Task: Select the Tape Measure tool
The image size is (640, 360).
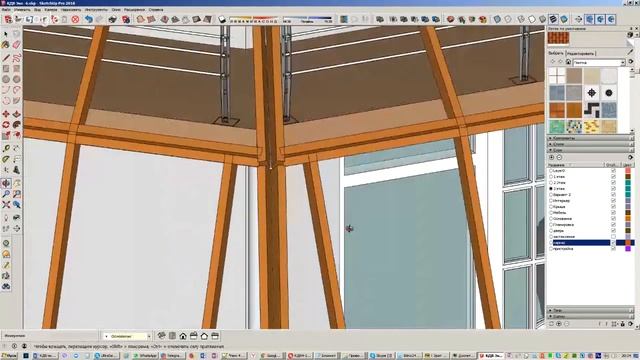Action: click(6, 148)
